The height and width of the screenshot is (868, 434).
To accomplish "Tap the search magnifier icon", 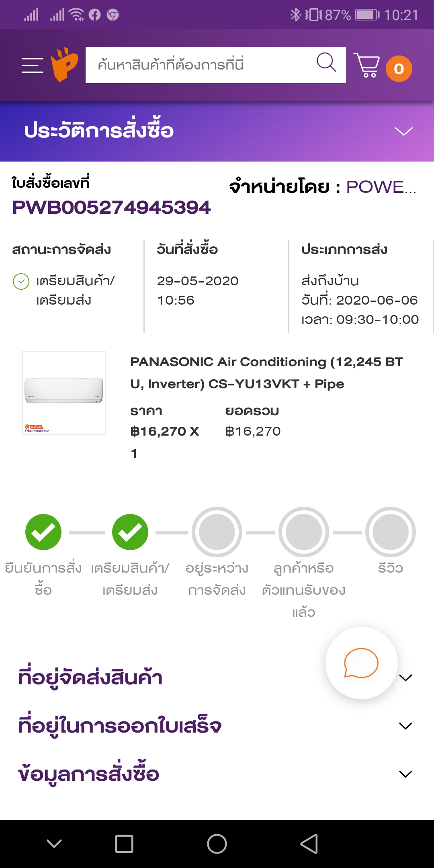I will (x=326, y=63).
